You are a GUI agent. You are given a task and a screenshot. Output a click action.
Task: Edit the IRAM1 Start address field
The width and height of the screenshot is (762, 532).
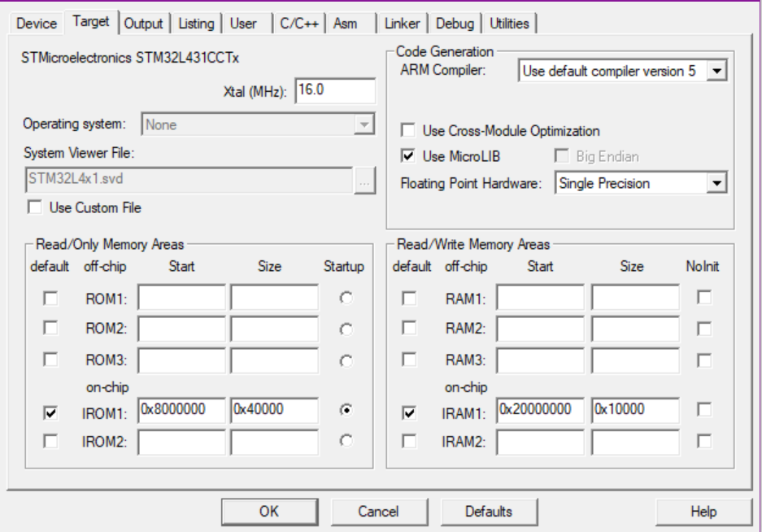(541, 410)
